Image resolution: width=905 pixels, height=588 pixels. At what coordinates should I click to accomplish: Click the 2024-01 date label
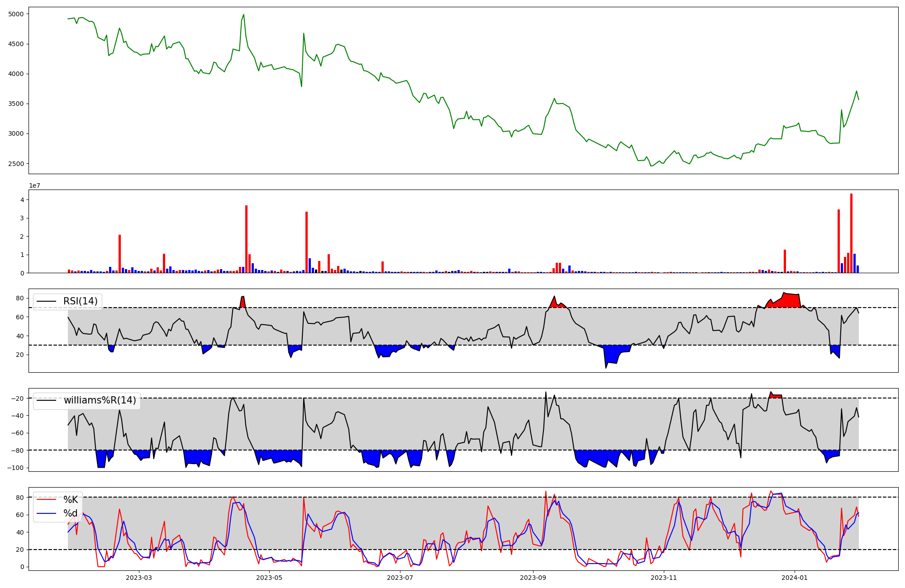[795, 578]
